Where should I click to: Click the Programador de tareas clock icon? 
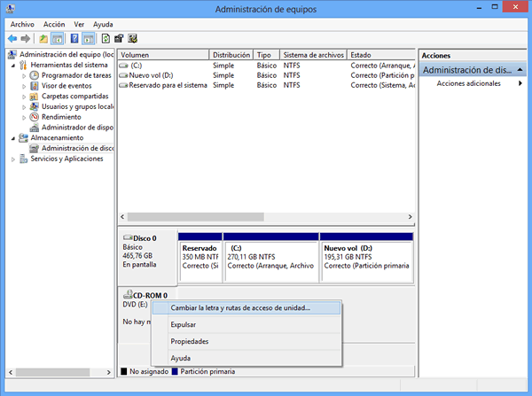(34, 75)
